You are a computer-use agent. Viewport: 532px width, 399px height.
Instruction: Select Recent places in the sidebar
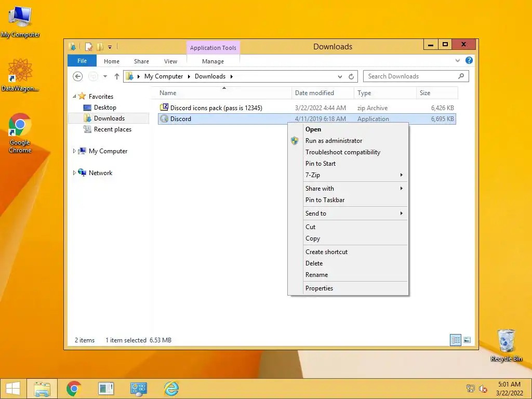coord(113,129)
